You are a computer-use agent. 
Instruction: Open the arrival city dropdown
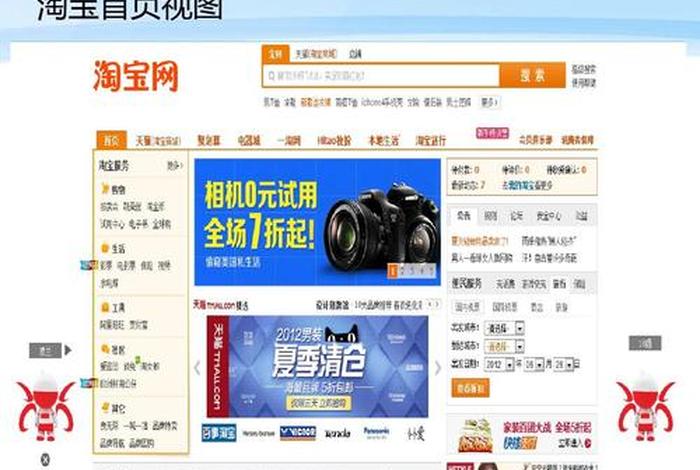504,346
